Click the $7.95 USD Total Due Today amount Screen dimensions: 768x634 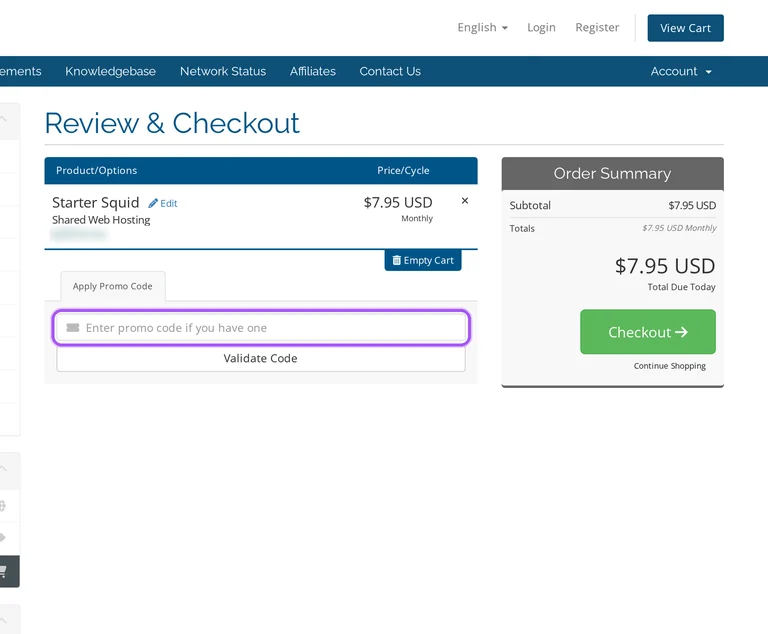[x=665, y=266]
